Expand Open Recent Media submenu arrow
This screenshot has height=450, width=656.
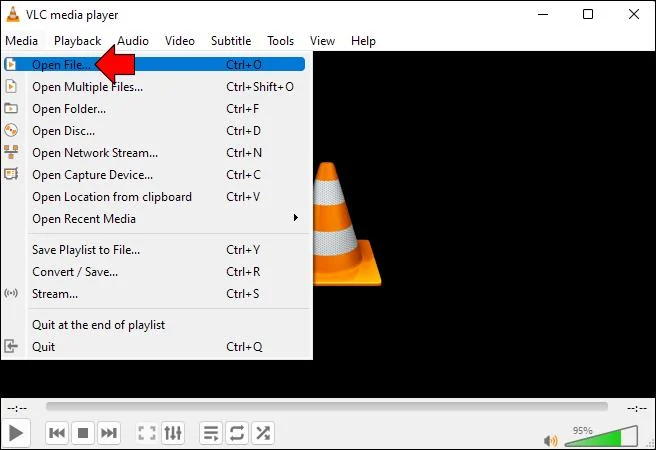[295, 218]
